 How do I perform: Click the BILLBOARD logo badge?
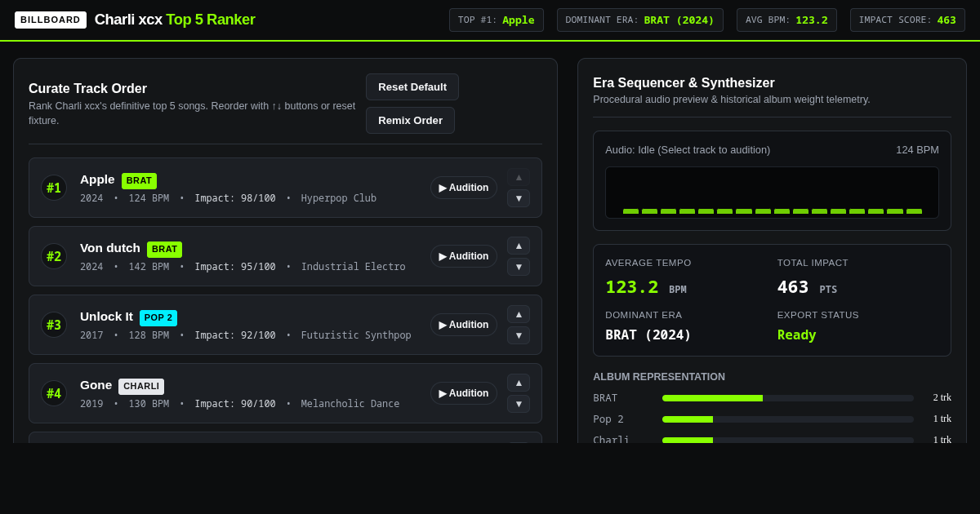click(51, 20)
